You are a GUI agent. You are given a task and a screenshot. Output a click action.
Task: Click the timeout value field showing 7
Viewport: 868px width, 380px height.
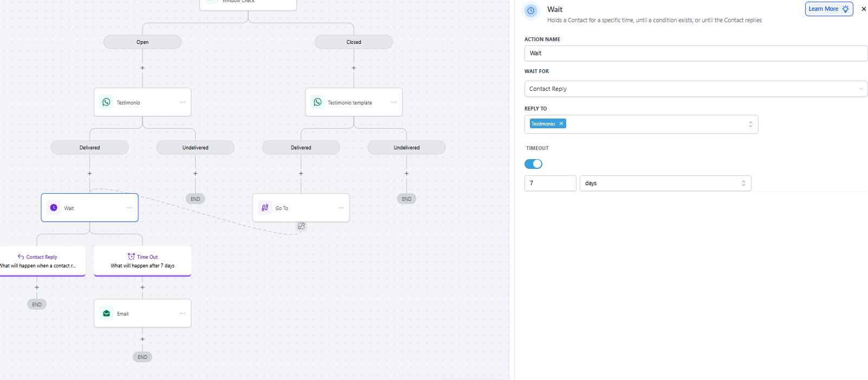(550, 184)
